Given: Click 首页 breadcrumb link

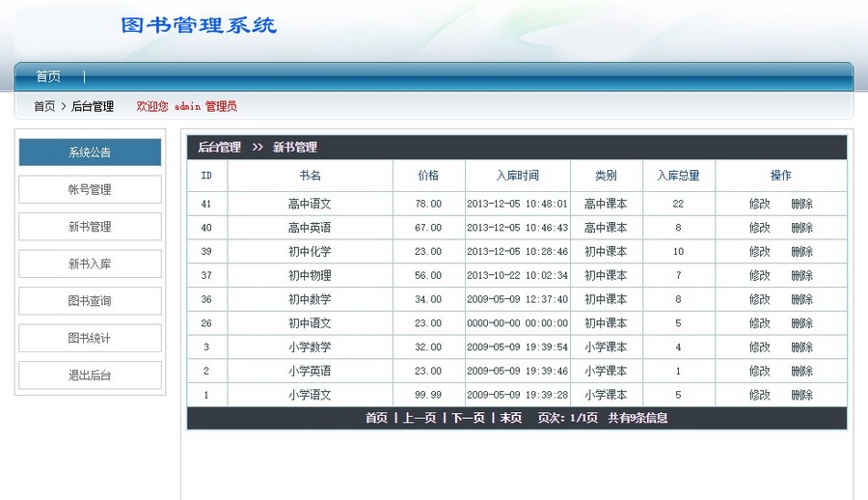Looking at the screenshot, I should tap(44, 106).
